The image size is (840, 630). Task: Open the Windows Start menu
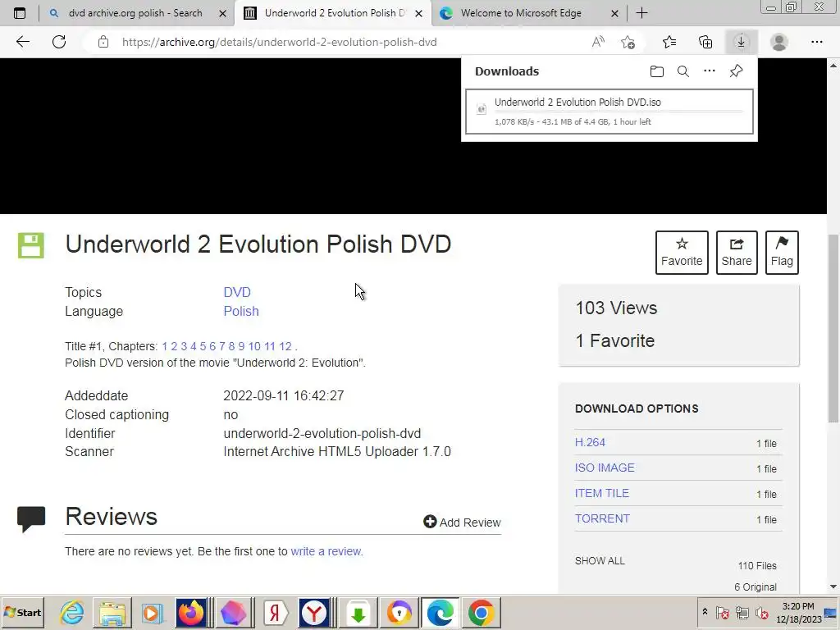coord(22,612)
